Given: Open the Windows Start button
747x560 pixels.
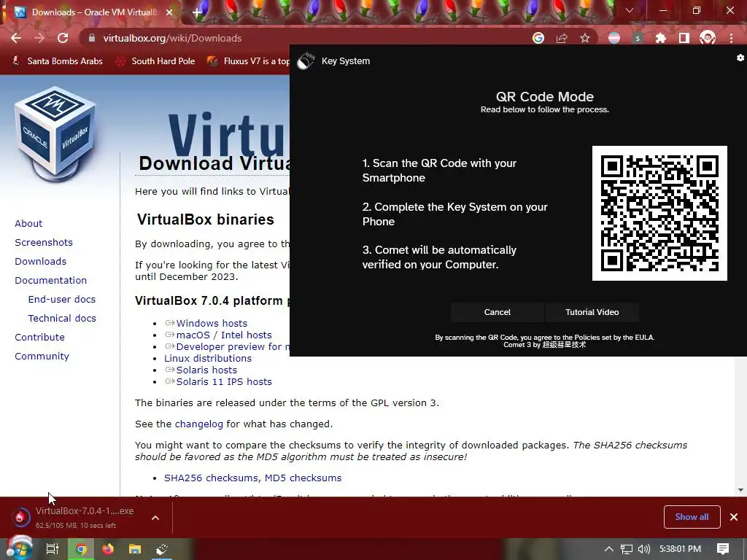Looking at the screenshot, I should pyautogui.click(x=19, y=548).
